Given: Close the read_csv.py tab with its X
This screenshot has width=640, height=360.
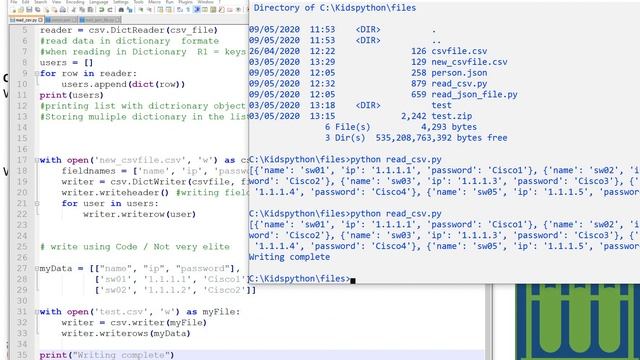Looking at the screenshot, I should point(40,20).
